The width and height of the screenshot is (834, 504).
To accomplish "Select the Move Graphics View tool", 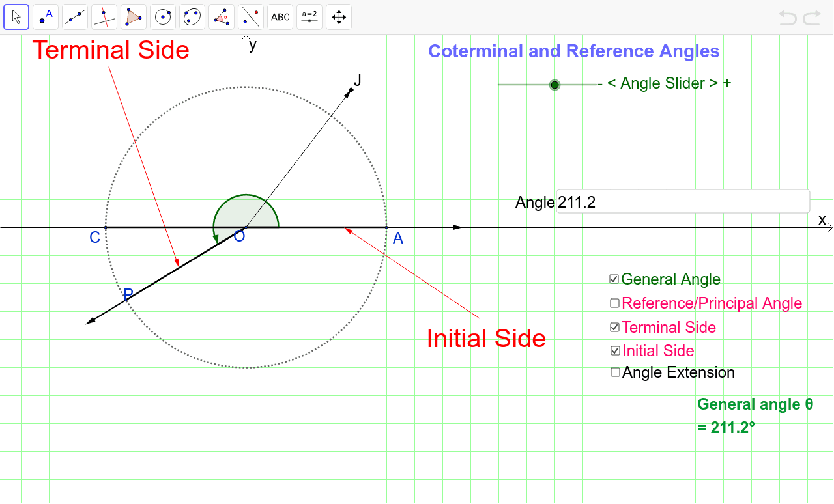I will pos(339,17).
